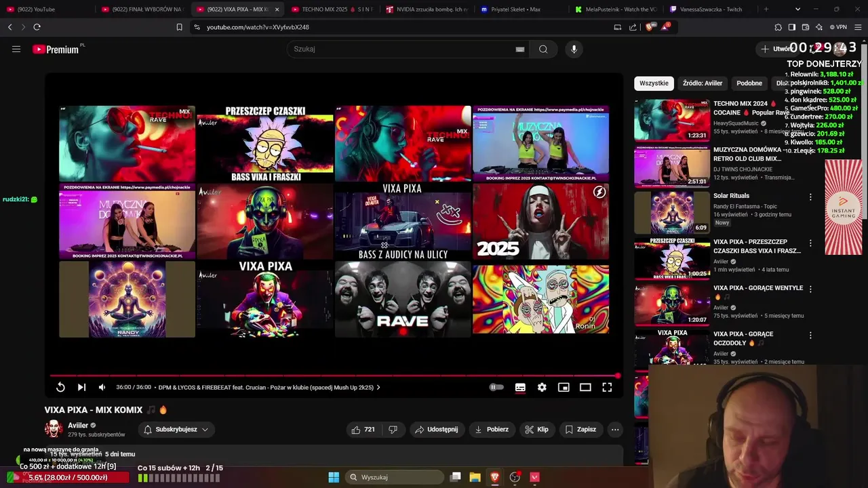Screen dimensions: 868x488
Task: Switch to the (9022) YouTube browser tab
Action: pos(47,9)
